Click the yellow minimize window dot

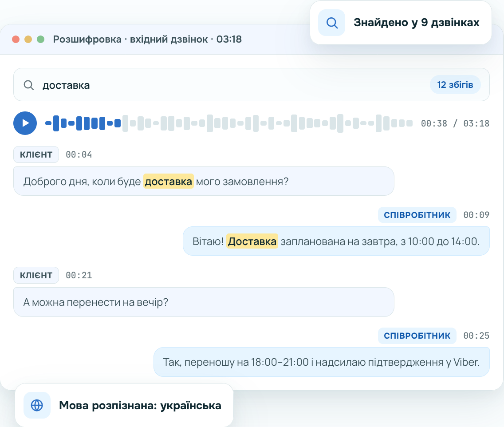pyautogui.click(x=28, y=39)
